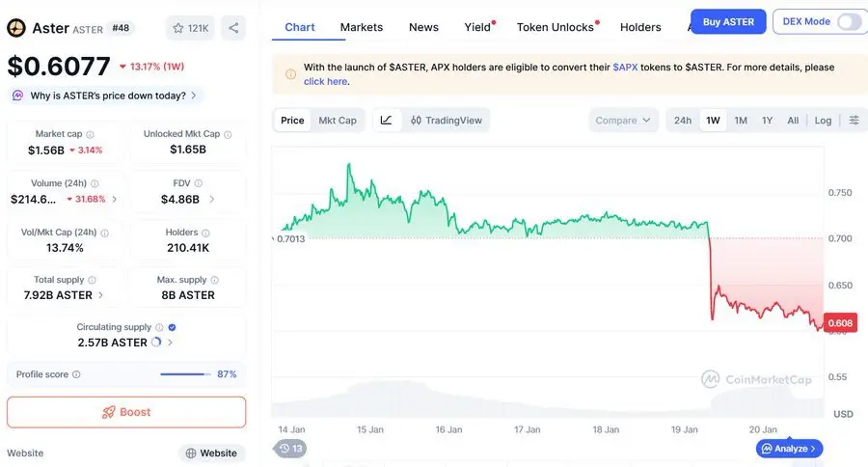Add Aster to watchlist with star button
This screenshot has width=868, height=467.
(x=190, y=28)
